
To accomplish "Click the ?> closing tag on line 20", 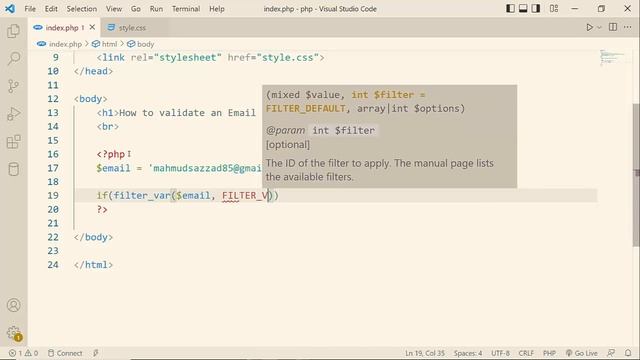I will 102,209.
